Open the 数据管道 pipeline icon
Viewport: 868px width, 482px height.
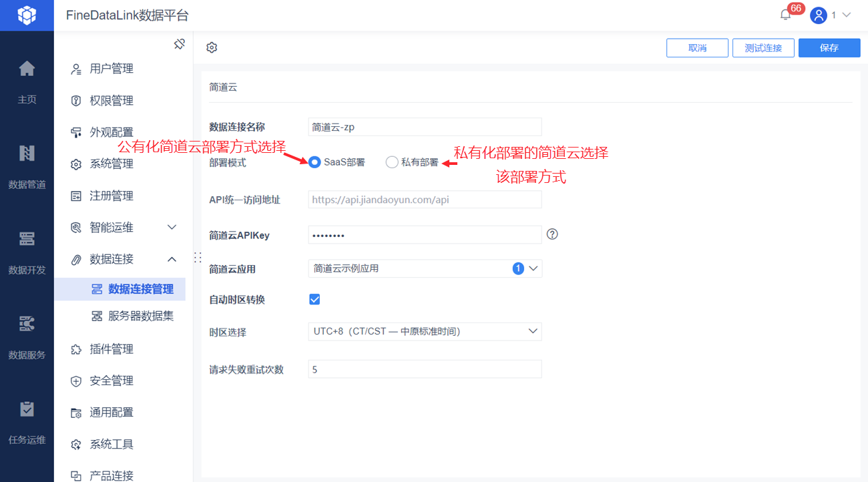[x=27, y=154]
